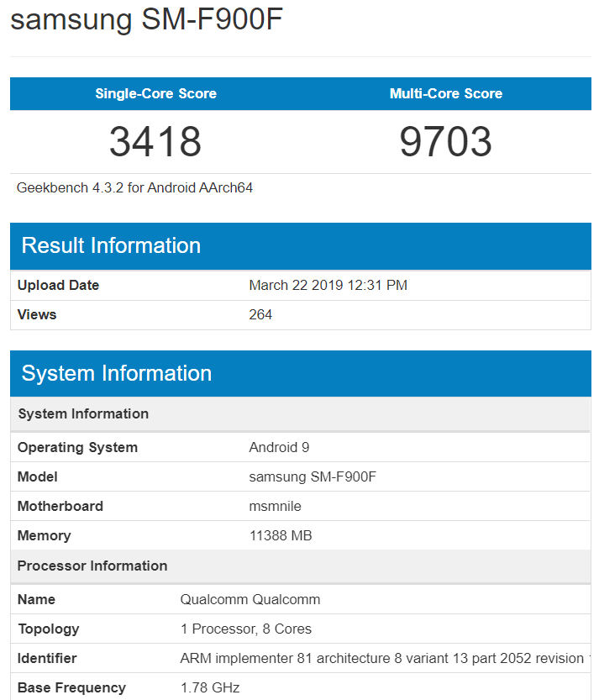
Task: Select the 'Android 9' value
Action: coord(279,447)
